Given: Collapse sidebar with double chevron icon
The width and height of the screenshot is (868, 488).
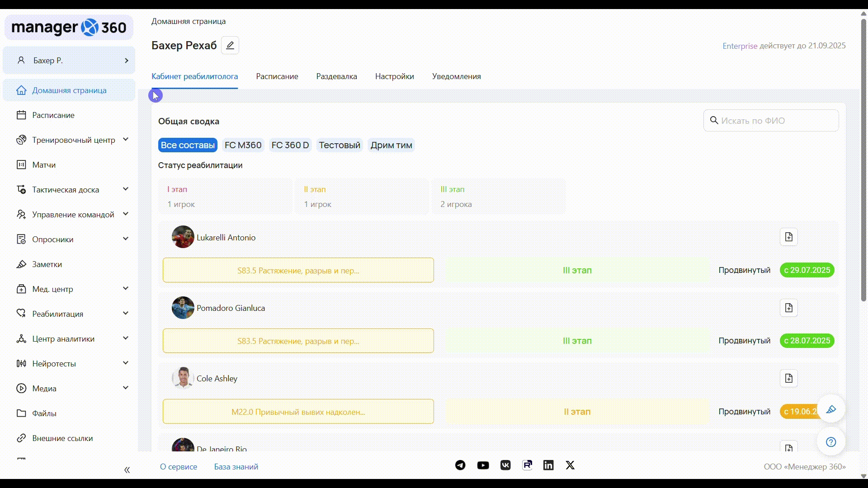Looking at the screenshot, I should pos(127,470).
